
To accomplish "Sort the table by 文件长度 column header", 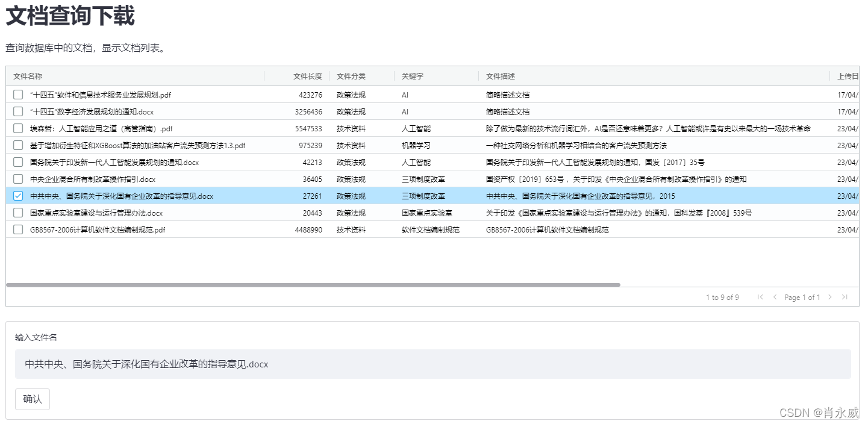I will coord(308,76).
